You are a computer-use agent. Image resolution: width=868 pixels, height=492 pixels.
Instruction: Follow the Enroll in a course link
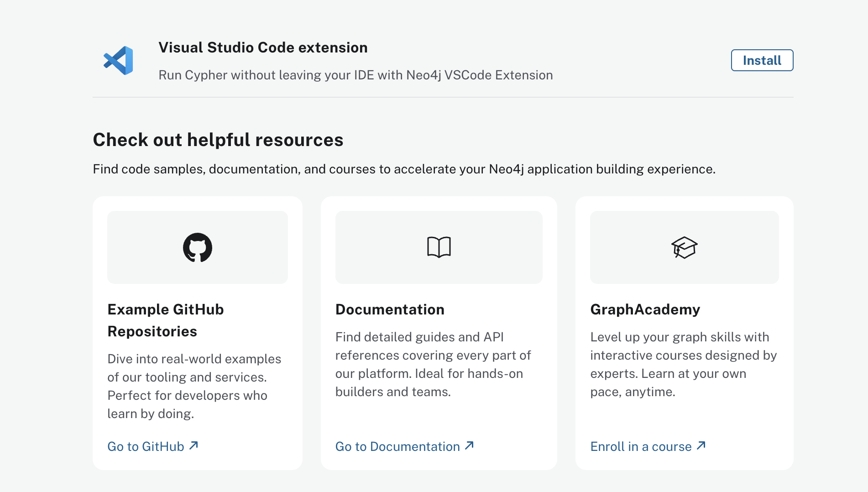click(x=648, y=446)
